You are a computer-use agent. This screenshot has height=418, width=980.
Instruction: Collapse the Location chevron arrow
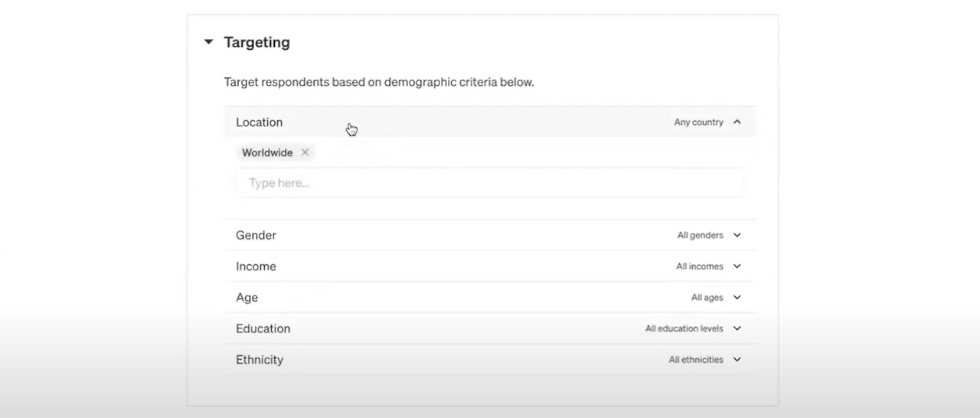[737, 122]
